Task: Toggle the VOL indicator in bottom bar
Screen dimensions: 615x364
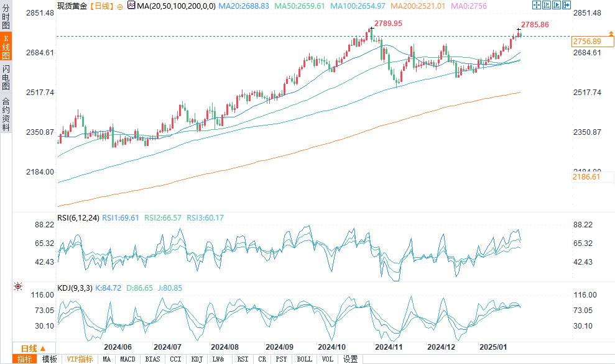Action: 327,359
